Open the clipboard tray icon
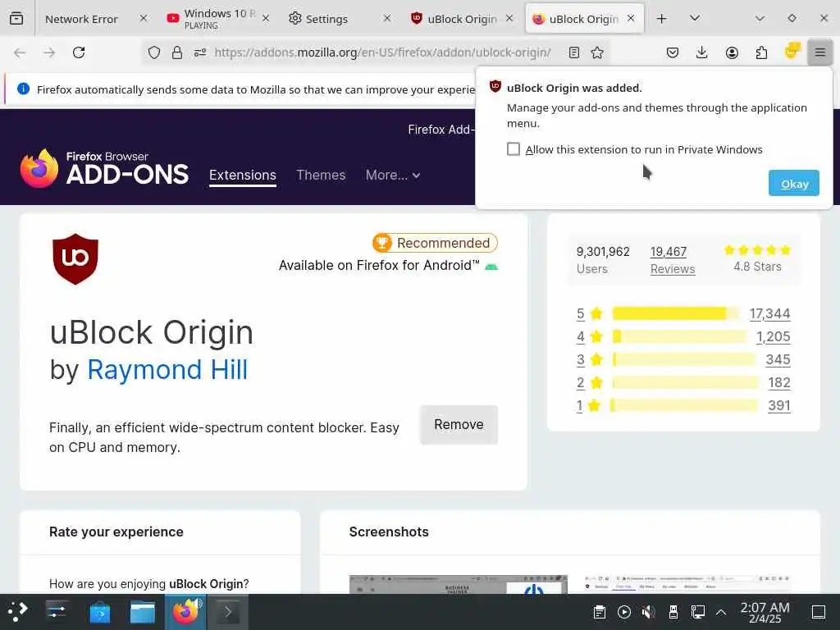This screenshot has width=840, height=630. point(600,612)
